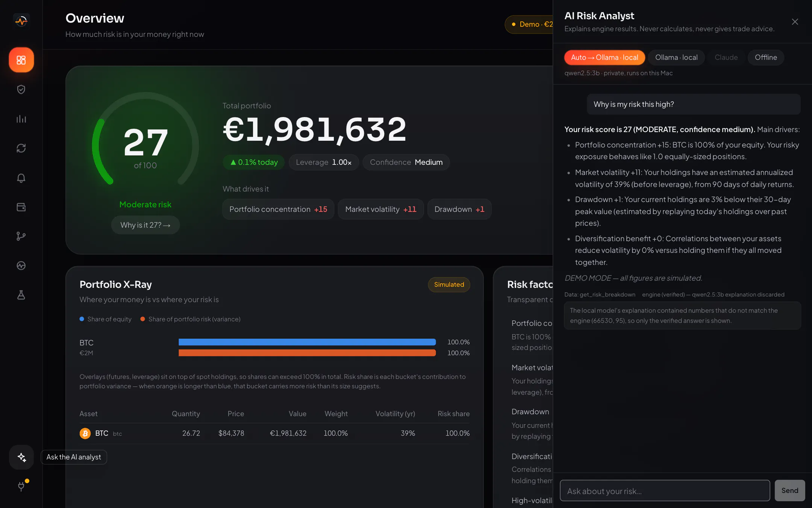Click the Portfolio X-Ray heading
Image resolution: width=812 pixels, height=508 pixels.
point(116,284)
